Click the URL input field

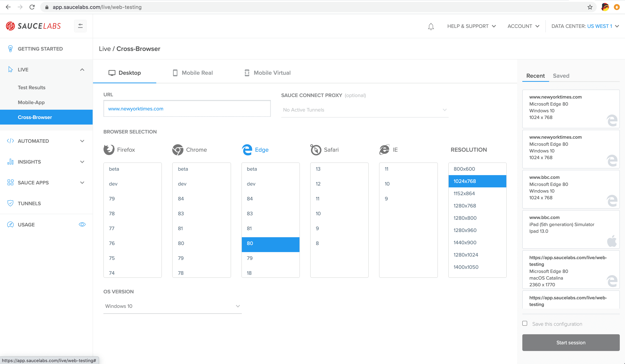187,109
